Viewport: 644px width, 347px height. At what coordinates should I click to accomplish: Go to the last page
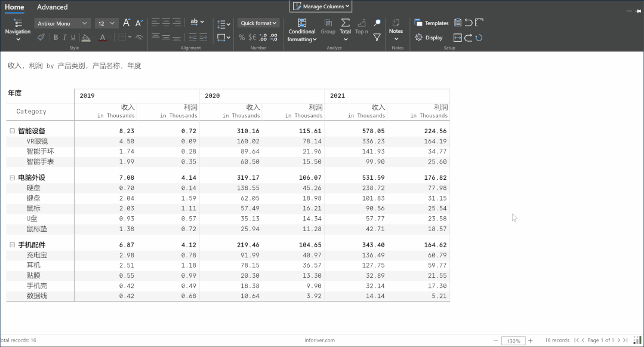click(x=625, y=340)
